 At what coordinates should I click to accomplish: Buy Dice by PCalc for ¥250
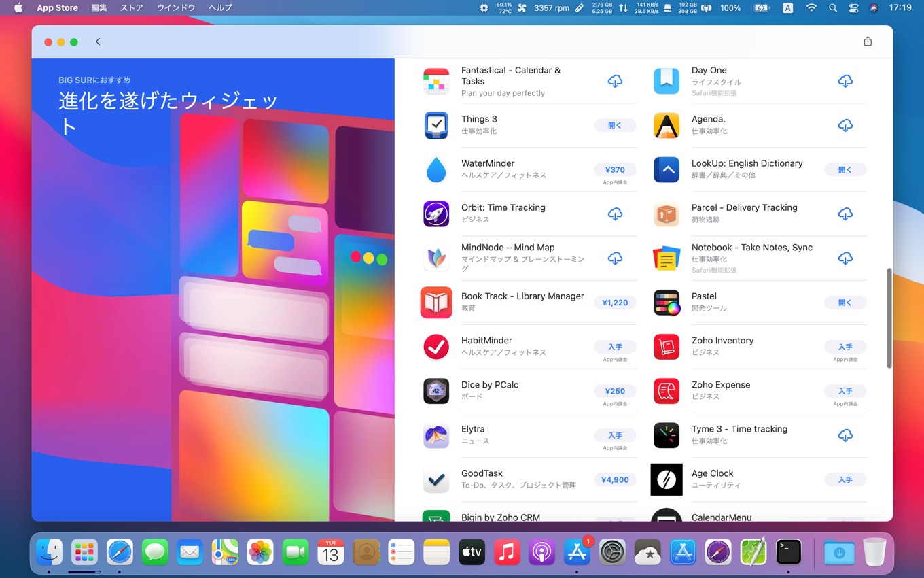point(615,391)
